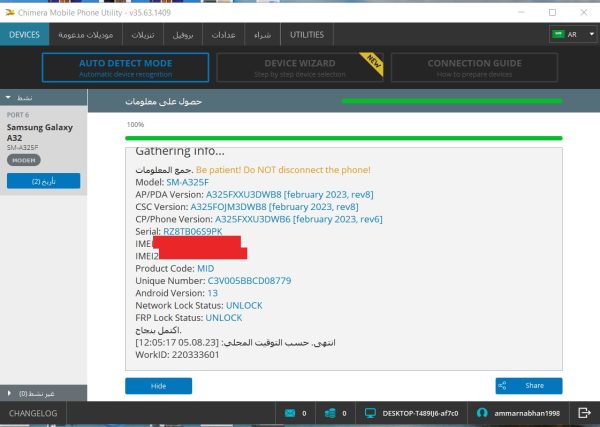Image resolution: width=600 pixels, height=427 pixels.
Task: Click the MODEM badge
Action: (24, 160)
